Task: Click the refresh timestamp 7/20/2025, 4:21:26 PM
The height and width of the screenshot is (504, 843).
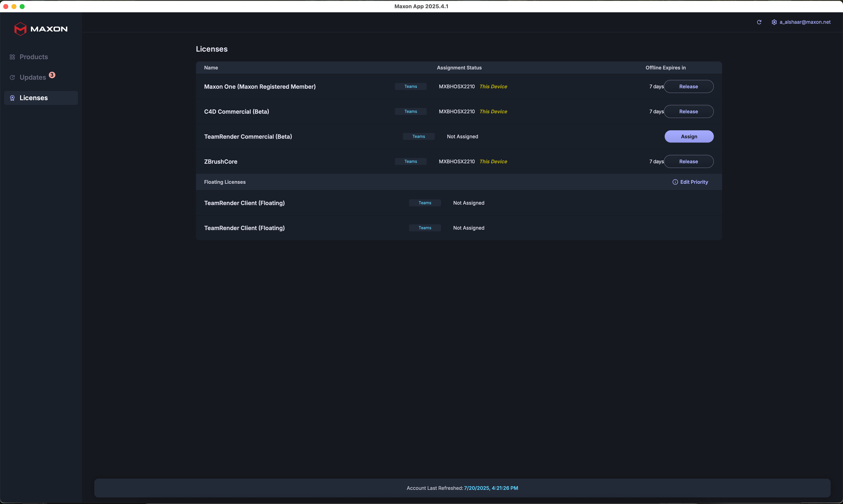Action: click(x=491, y=488)
